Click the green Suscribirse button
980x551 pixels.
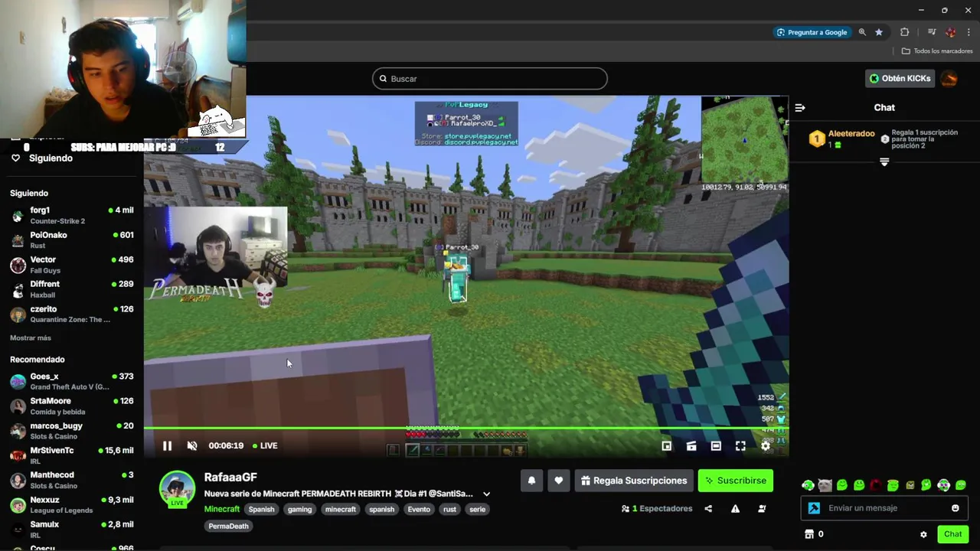pyautogui.click(x=735, y=481)
